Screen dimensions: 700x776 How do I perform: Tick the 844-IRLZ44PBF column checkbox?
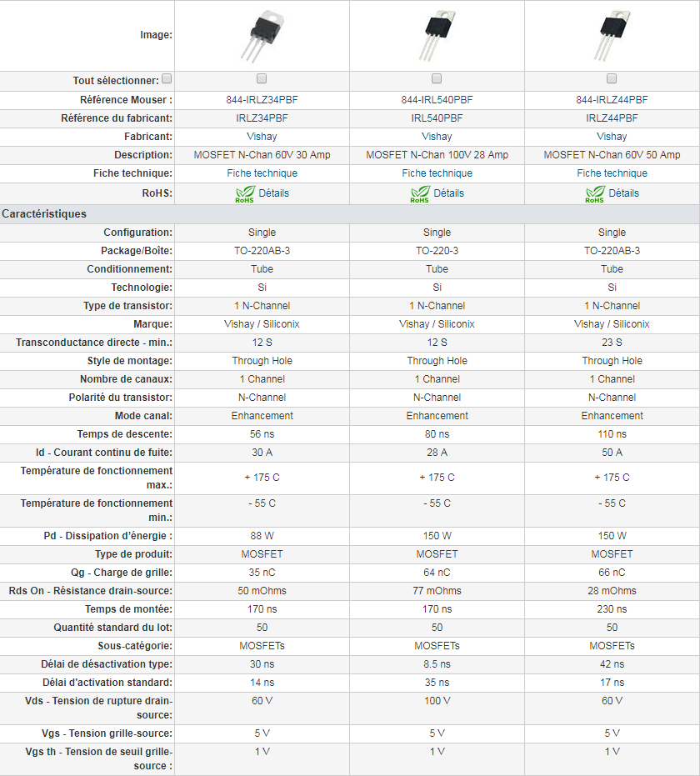612,78
